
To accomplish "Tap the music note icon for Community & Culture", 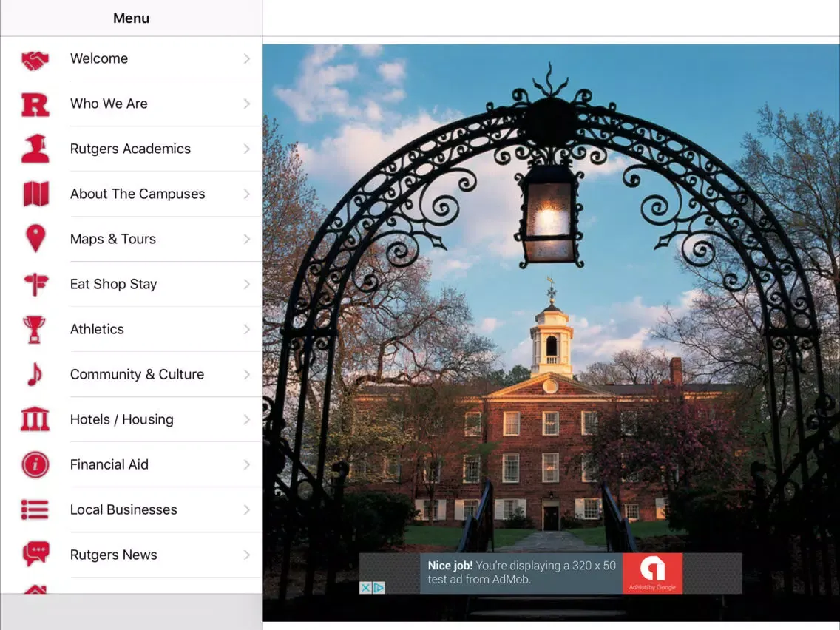I will 34,374.
